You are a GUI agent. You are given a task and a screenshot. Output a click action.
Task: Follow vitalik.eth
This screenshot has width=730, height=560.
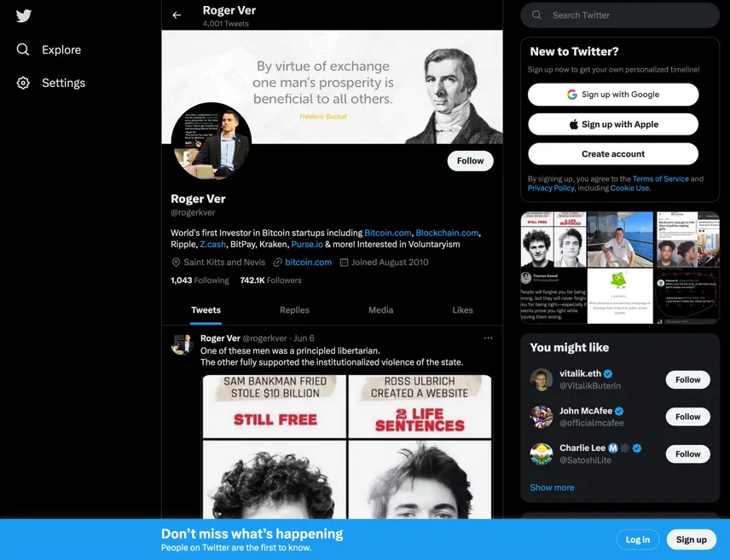(687, 380)
